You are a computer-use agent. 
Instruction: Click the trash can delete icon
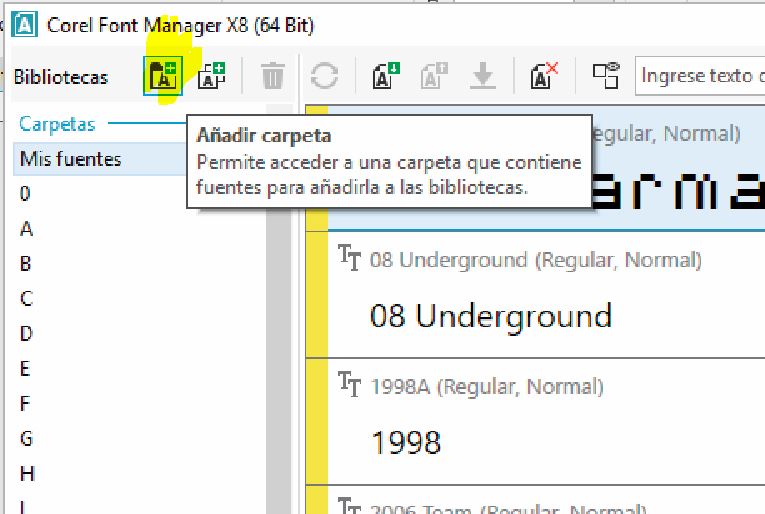(x=272, y=76)
